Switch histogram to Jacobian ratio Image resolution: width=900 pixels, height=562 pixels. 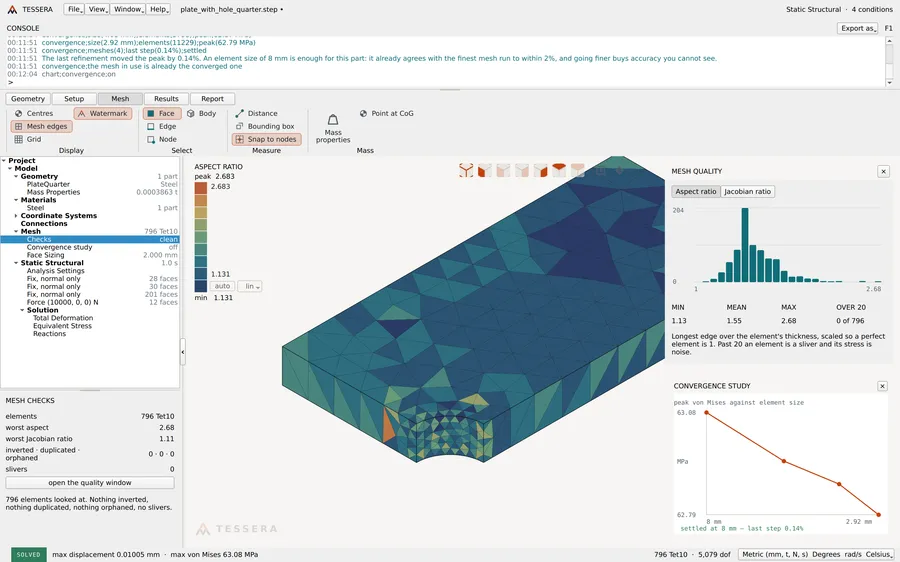pos(747,192)
